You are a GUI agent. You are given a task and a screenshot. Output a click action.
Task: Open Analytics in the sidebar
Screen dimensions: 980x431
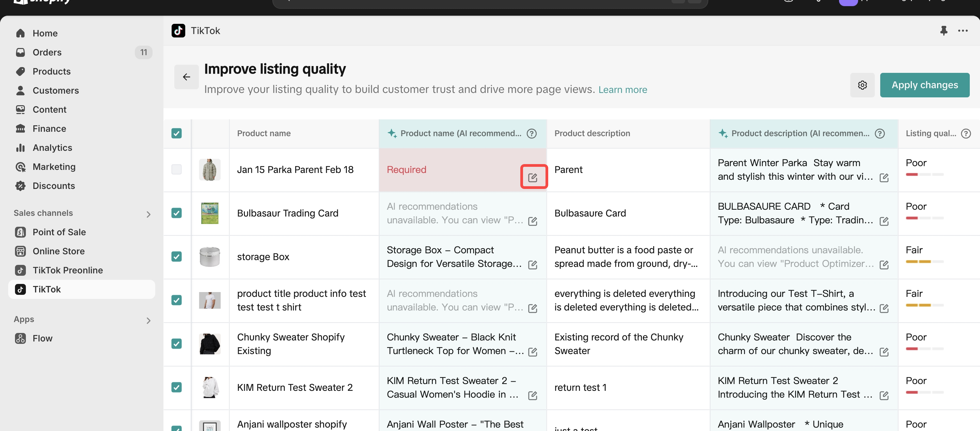click(x=52, y=148)
